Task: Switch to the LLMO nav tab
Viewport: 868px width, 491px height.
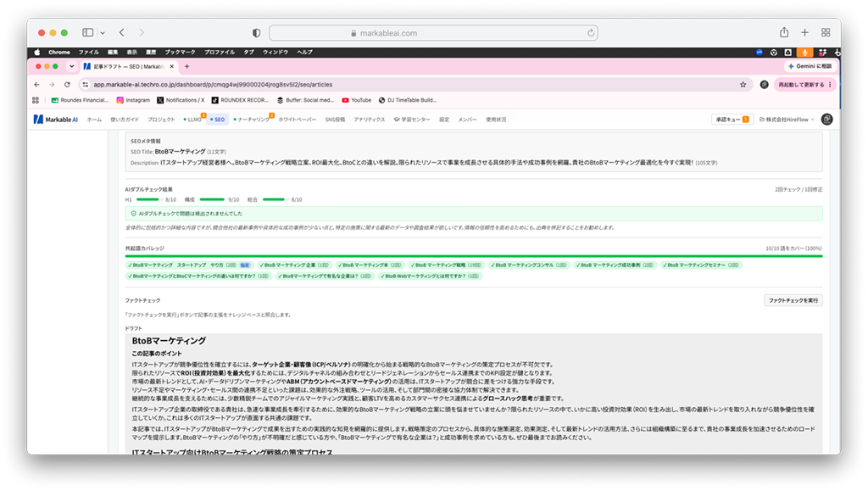Action: tap(194, 120)
